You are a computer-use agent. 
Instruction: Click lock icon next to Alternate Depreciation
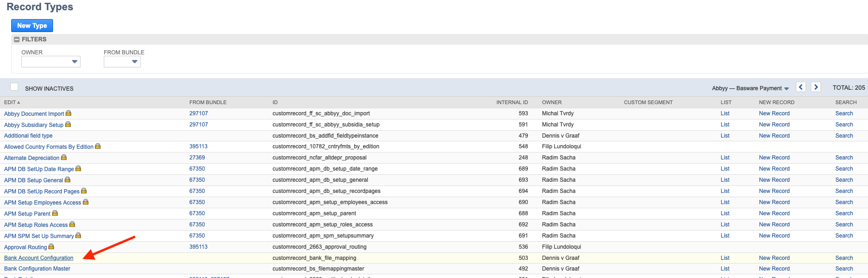pyautogui.click(x=64, y=158)
